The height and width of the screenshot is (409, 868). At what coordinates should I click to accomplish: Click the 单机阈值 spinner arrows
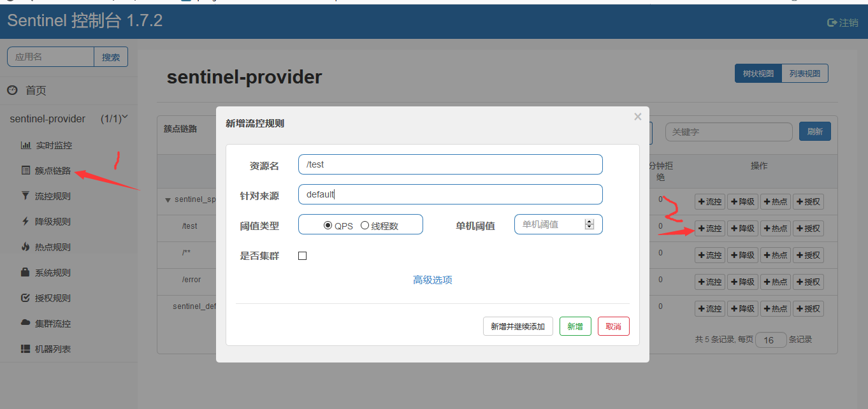pyautogui.click(x=589, y=224)
